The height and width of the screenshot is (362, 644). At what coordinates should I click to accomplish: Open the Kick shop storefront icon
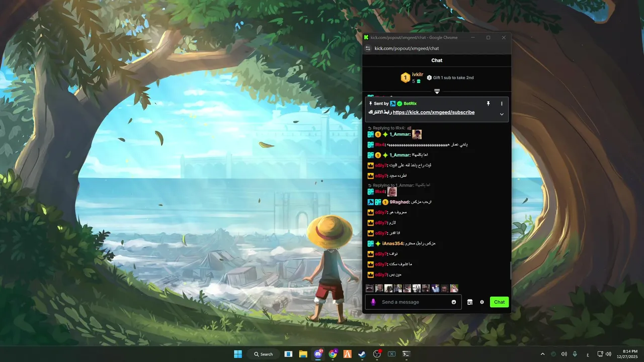coord(470,302)
